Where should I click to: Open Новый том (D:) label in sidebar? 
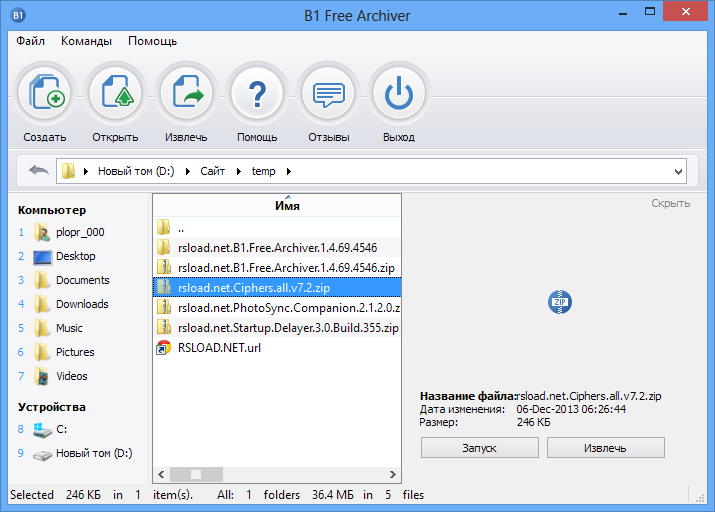[x=94, y=453]
